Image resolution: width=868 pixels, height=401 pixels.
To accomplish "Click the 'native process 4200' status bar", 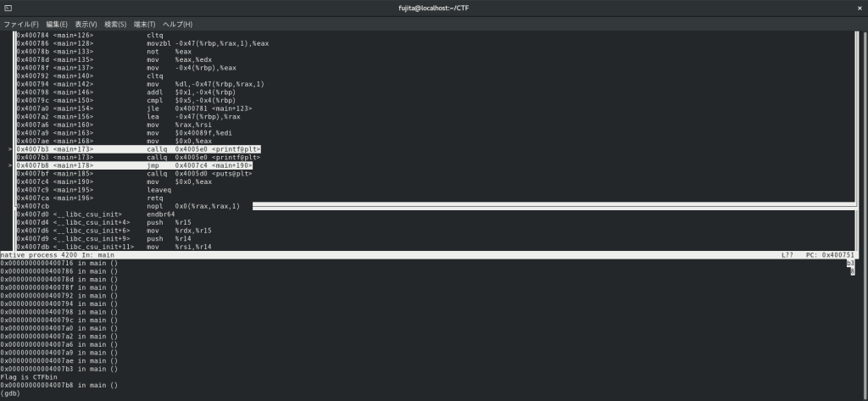I will click(58, 254).
